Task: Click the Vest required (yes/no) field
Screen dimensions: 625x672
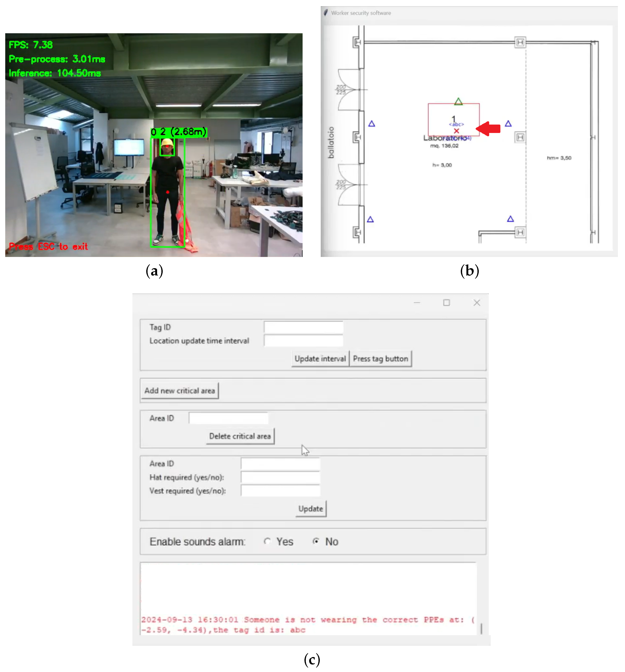Action: [x=280, y=491]
